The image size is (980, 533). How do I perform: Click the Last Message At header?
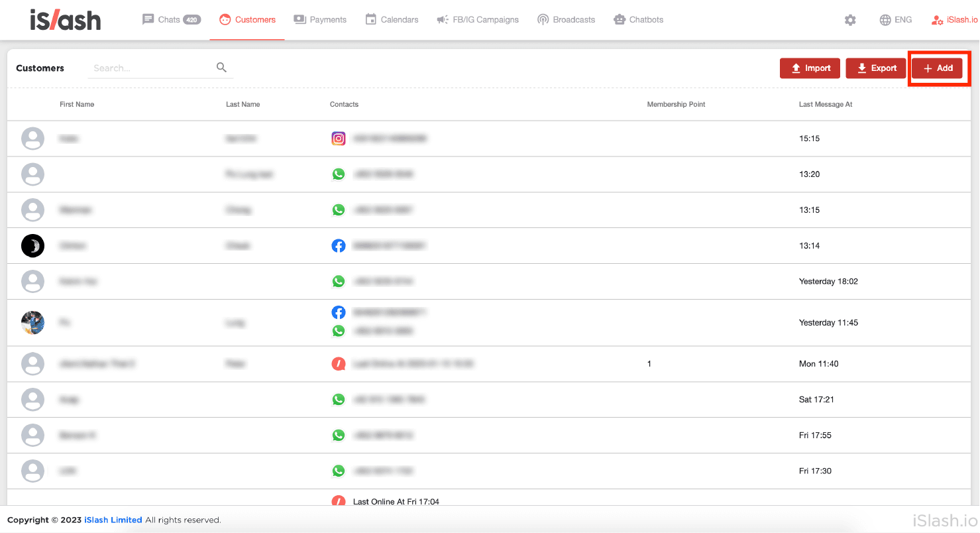826,104
